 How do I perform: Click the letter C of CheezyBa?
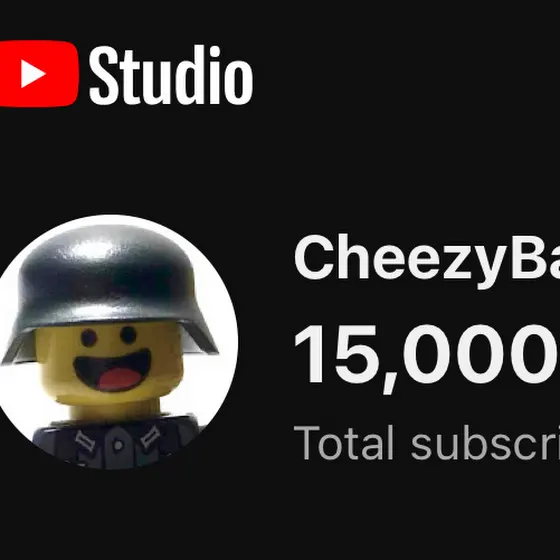[314, 257]
